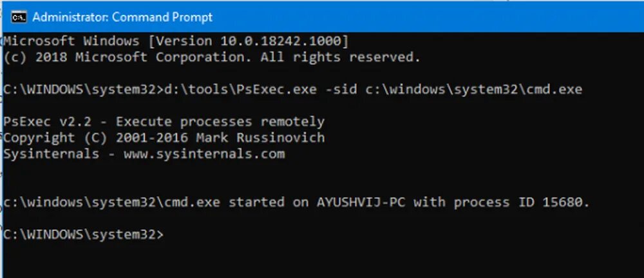The height and width of the screenshot is (278, 644).
Task: Click the word Sysinternals before the URL
Action: 52,154
